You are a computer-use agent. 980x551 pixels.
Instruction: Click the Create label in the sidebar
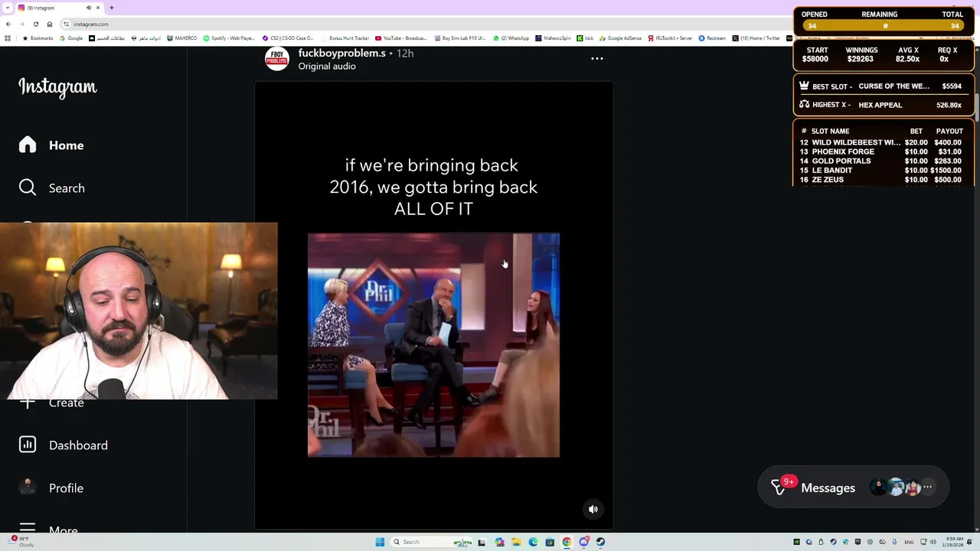point(67,403)
